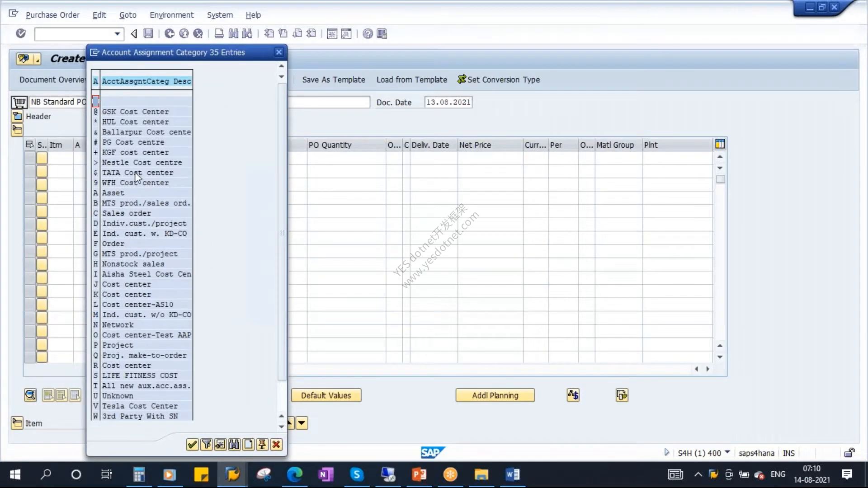Select the first row selector in item table
Screen dimensions: 868x488
30,158
